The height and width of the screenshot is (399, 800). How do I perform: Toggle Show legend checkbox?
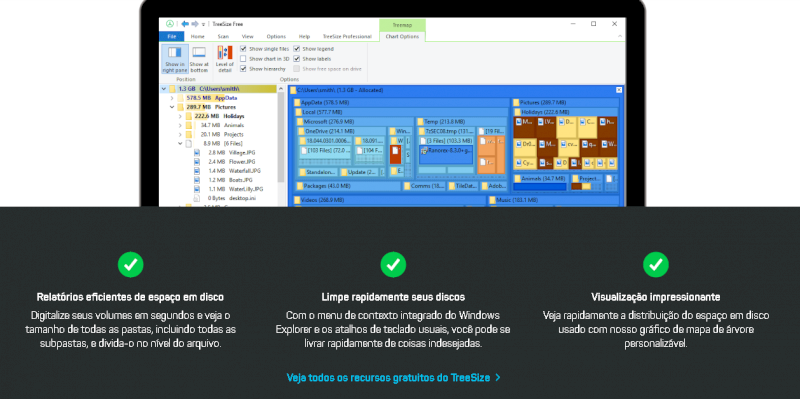[x=296, y=49]
